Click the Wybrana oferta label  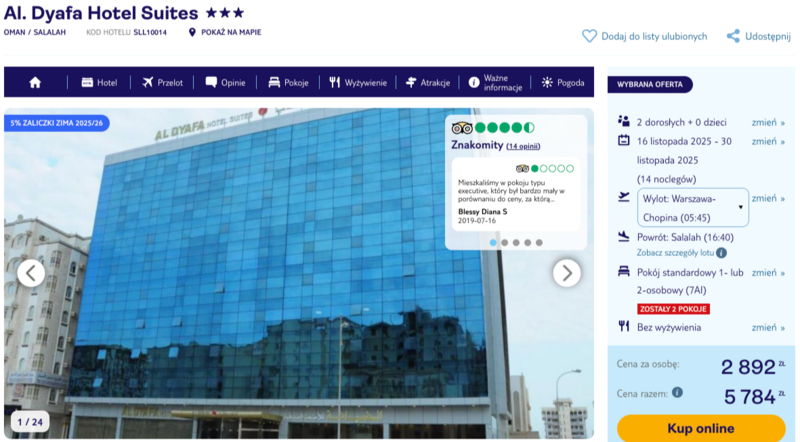649,84
